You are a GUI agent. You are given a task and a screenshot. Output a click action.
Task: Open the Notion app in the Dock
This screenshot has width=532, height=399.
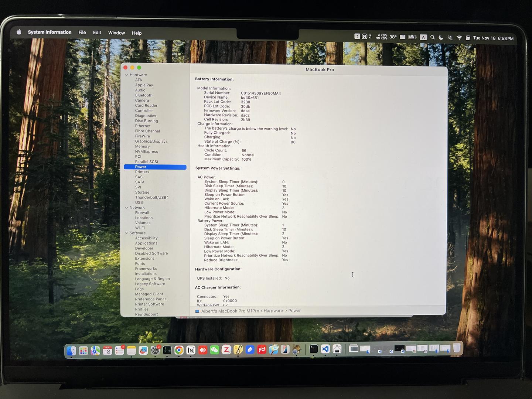pos(191,350)
